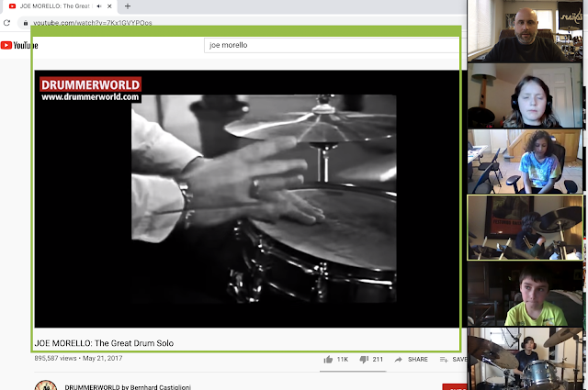
Task: Select the green shirt boy video tile
Action: (525, 294)
